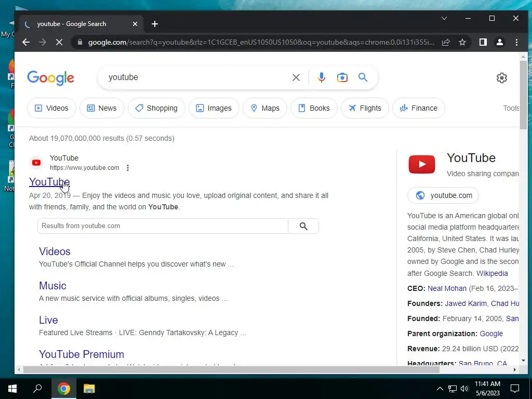
Task: Open the Chrome profile icon
Action: pos(499,42)
